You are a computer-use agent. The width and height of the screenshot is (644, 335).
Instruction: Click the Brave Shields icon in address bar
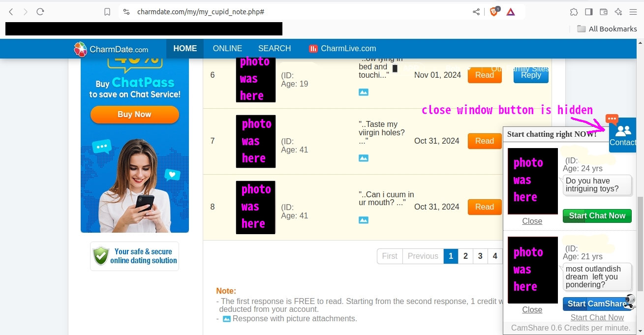point(494,11)
